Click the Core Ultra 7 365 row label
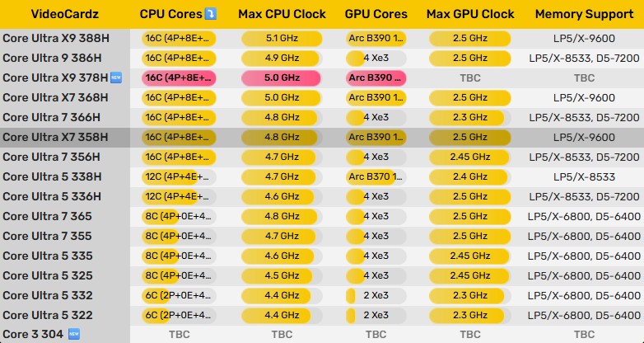This screenshot has width=644, height=343. pyautogui.click(x=47, y=216)
